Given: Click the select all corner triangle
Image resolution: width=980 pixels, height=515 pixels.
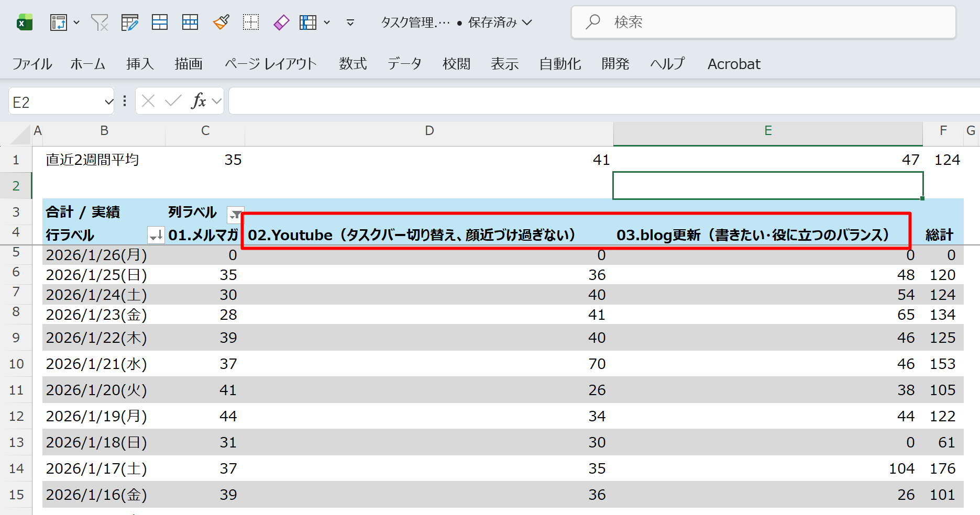Looking at the screenshot, I should (x=21, y=134).
